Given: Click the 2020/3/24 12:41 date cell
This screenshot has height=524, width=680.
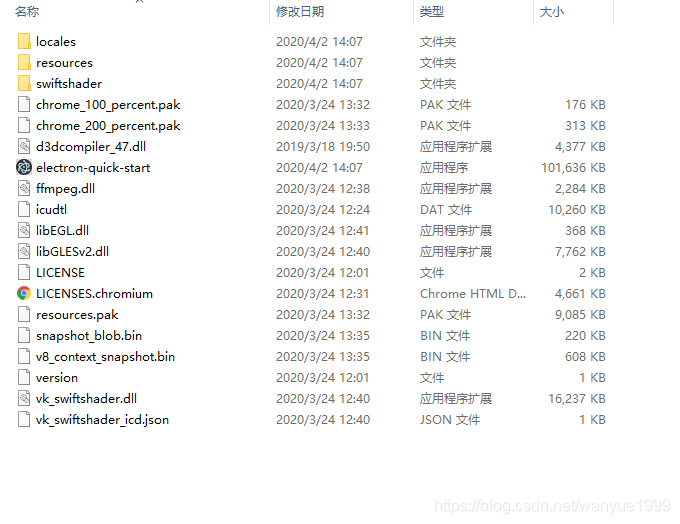Looking at the screenshot, I should coord(323,231).
